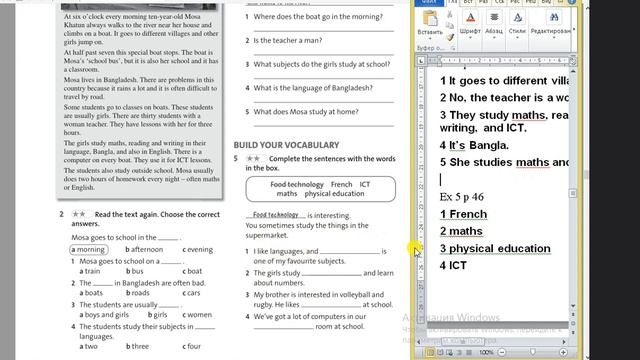The width and height of the screenshot is (640, 360).
Task: Click the answer '3 physical education'
Action: pos(495,249)
